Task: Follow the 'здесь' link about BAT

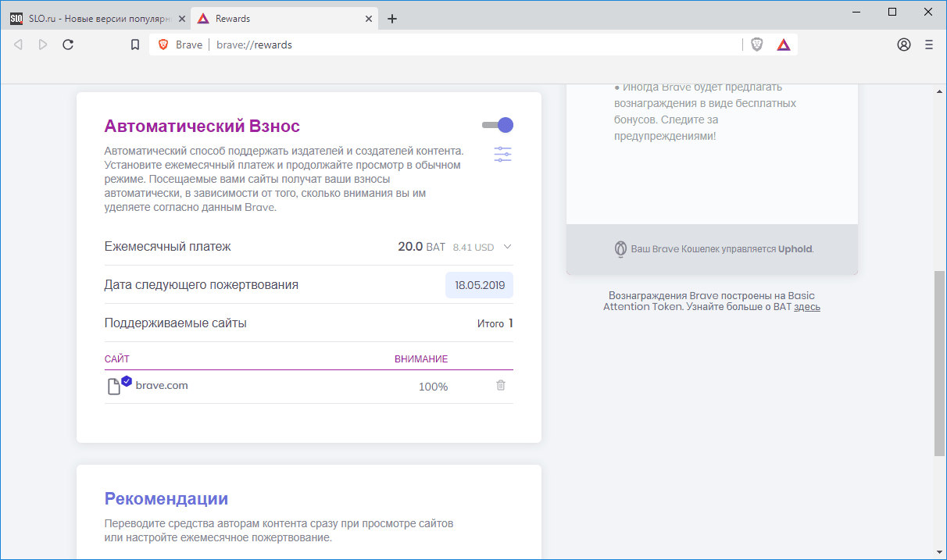Action: click(807, 307)
